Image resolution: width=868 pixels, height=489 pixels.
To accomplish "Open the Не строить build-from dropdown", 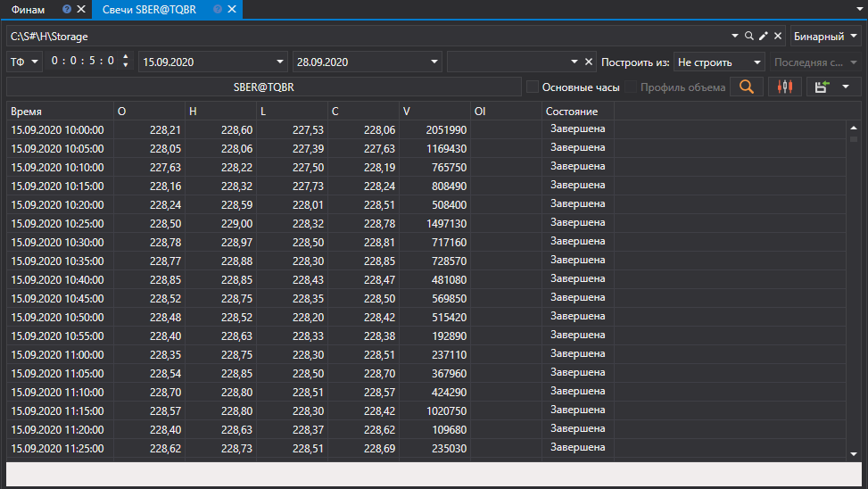I will pos(719,62).
